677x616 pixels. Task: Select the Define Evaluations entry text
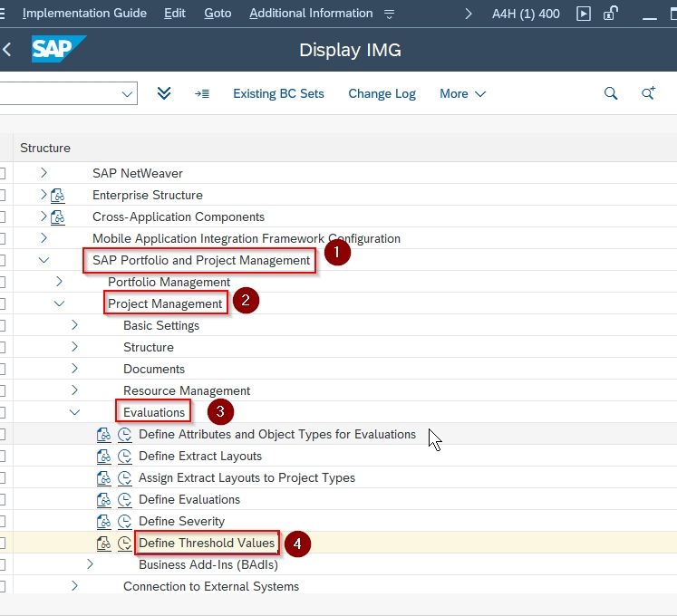pyautogui.click(x=189, y=499)
